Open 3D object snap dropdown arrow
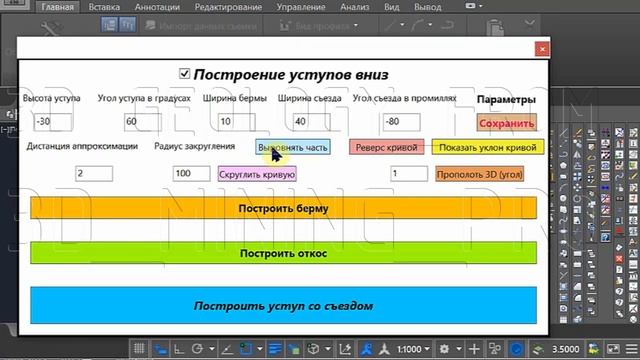This screenshot has width=640, height=360. (x=328, y=349)
